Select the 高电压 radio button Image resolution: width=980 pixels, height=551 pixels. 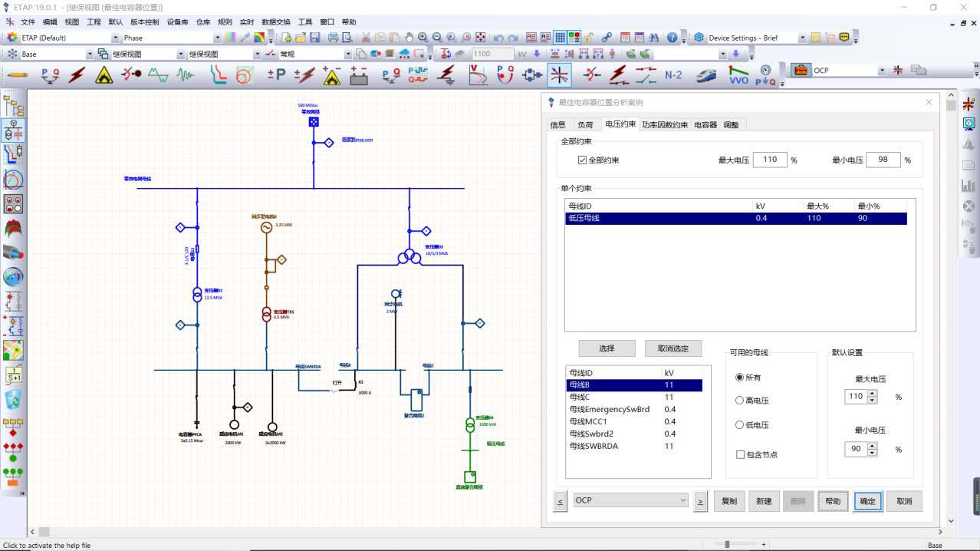pos(740,401)
